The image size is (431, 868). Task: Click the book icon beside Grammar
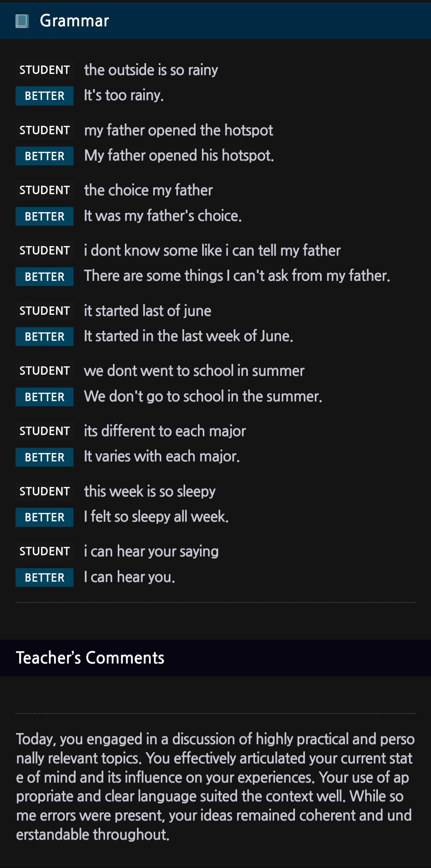pyautogui.click(x=22, y=21)
